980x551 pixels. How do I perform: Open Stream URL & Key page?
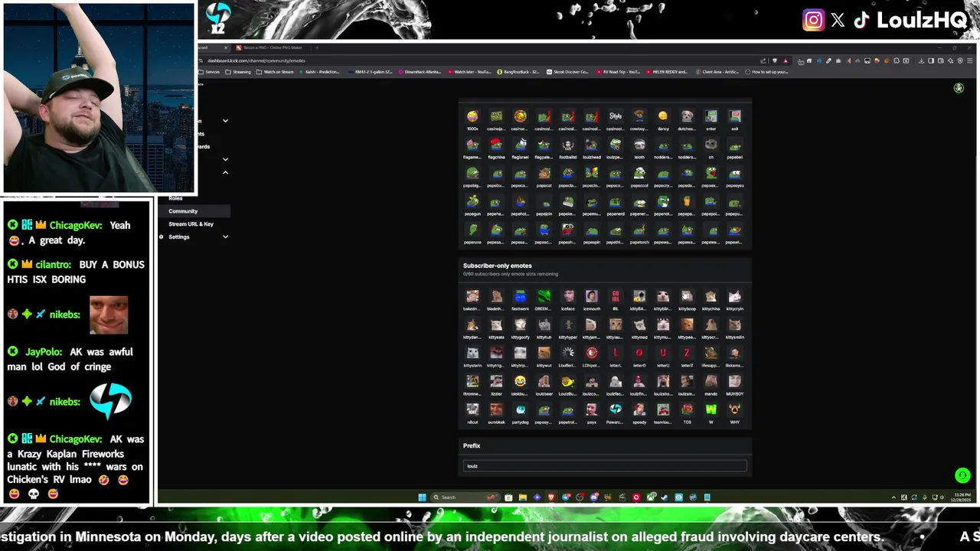pos(191,224)
